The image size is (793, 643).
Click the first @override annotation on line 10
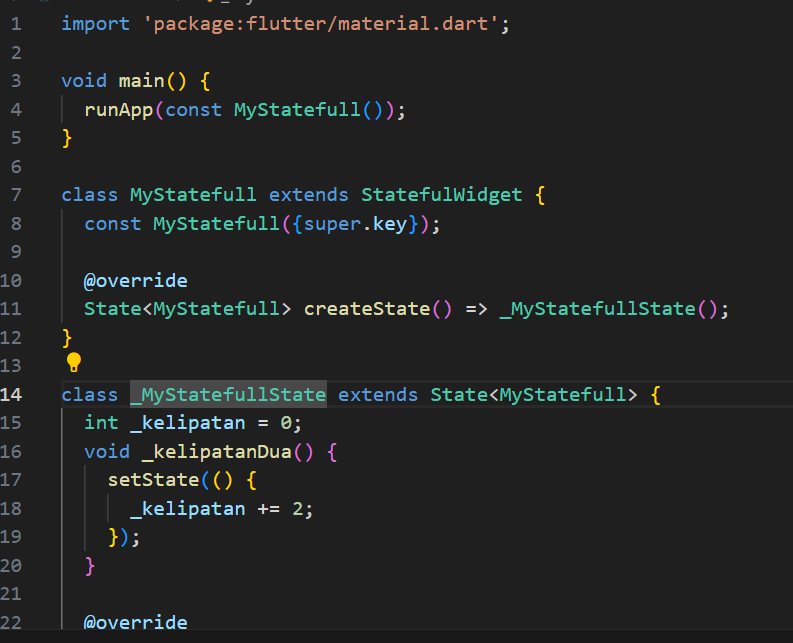[135, 280]
